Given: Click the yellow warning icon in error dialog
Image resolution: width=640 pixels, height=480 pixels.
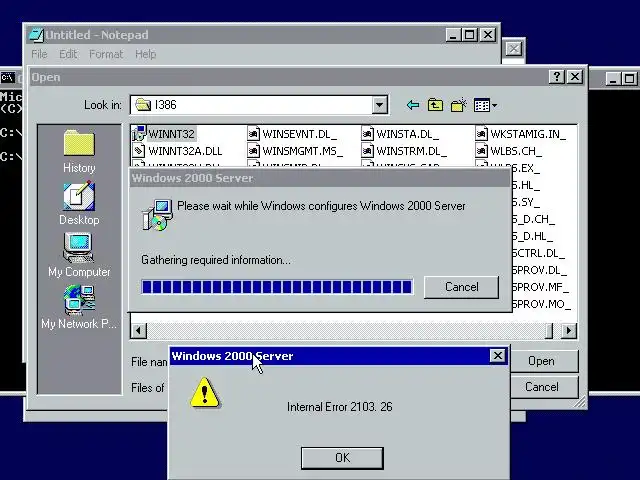Looking at the screenshot, I should pyautogui.click(x=204, y=393).
